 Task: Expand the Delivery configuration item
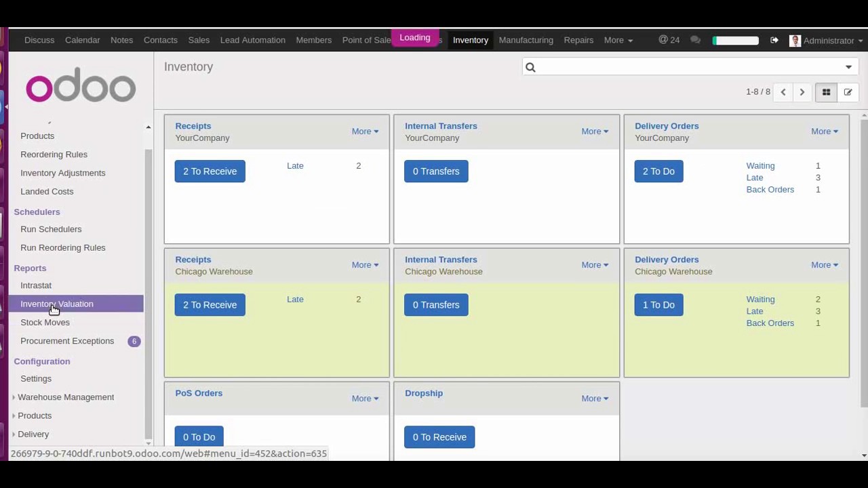(x=33, y=434)
